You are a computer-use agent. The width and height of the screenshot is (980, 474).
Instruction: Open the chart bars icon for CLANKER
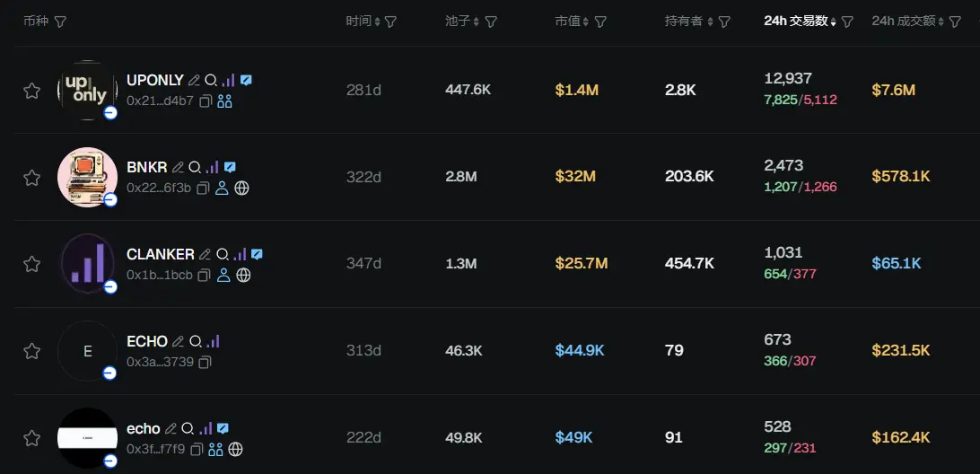pos(240,254)
